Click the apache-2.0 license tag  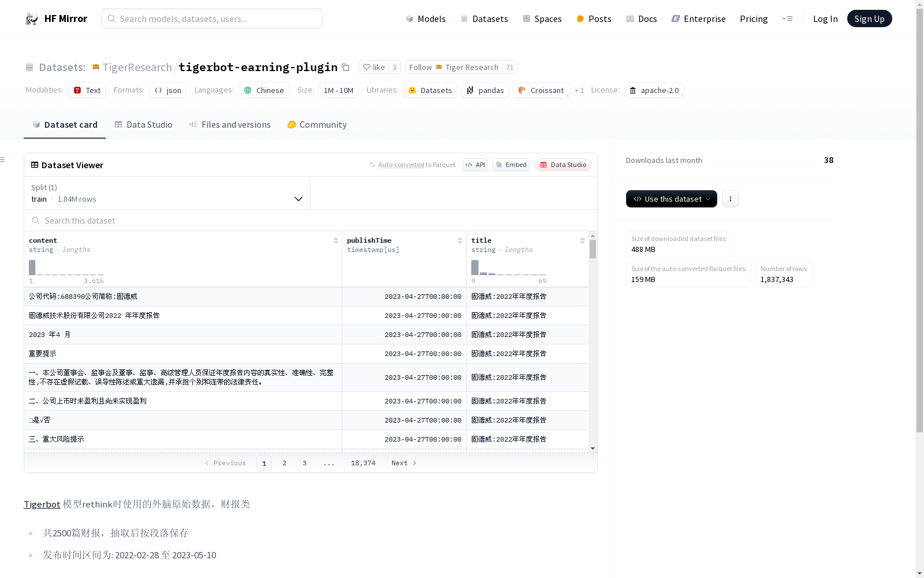tap(654, 90)
